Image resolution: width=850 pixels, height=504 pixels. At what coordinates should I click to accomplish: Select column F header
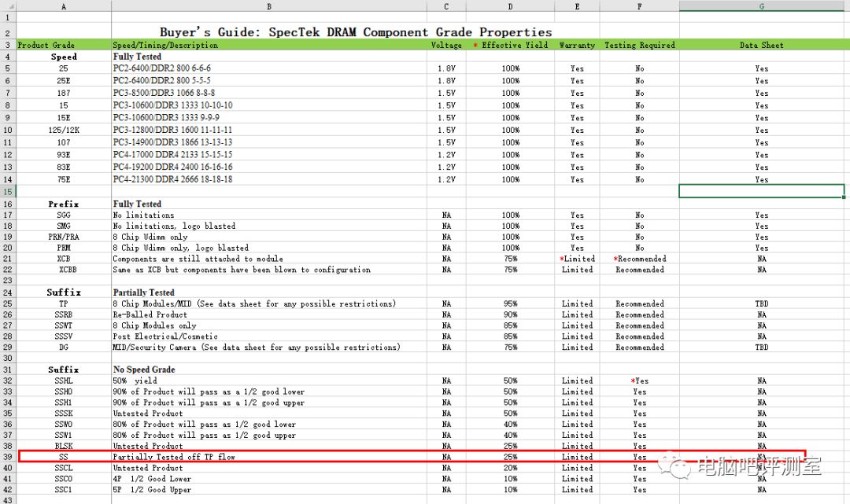point(639,6)
